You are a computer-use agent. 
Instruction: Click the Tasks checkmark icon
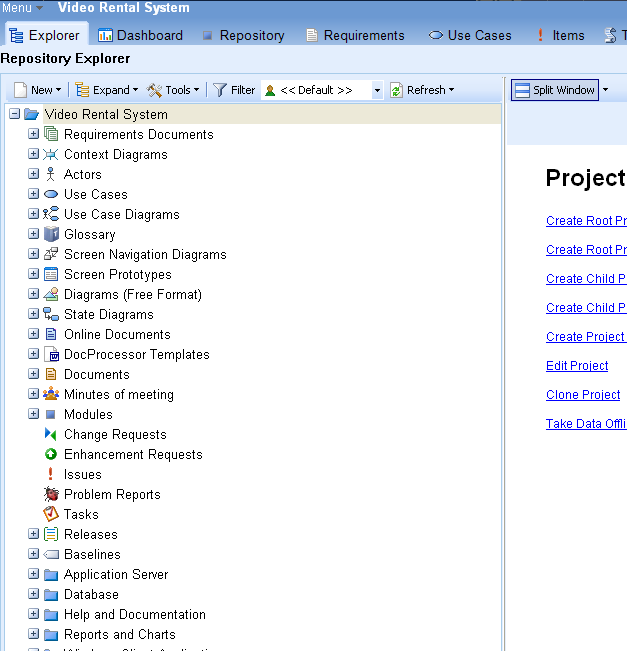(51, 514)
